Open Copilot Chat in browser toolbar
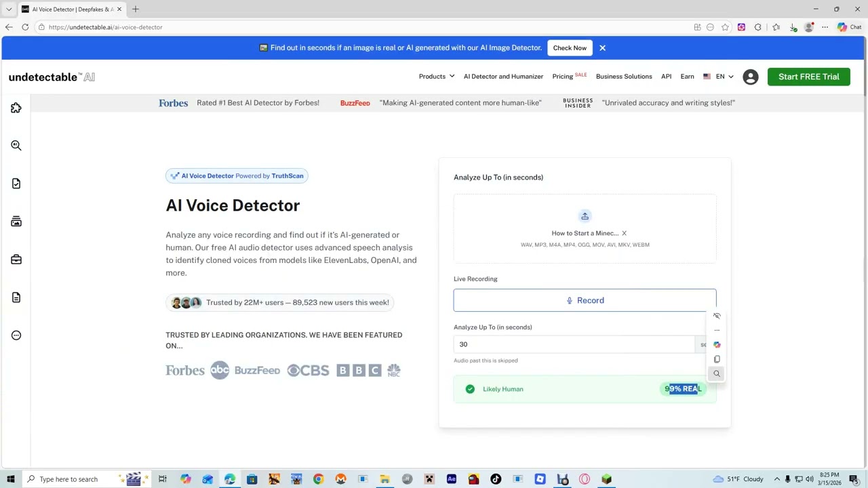 coord(849,27)
